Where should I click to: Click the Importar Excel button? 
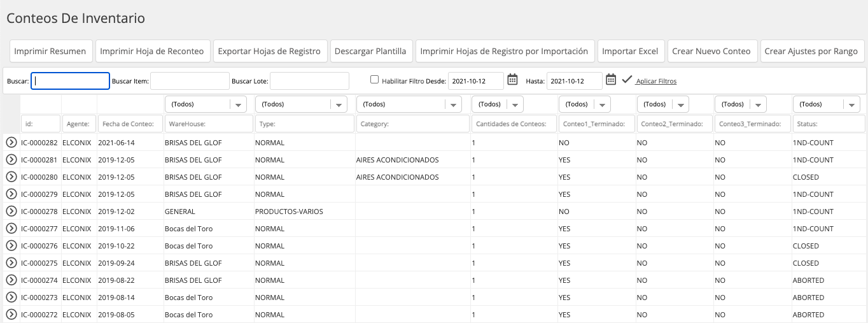pyautogui.click(x=631, y=51)
